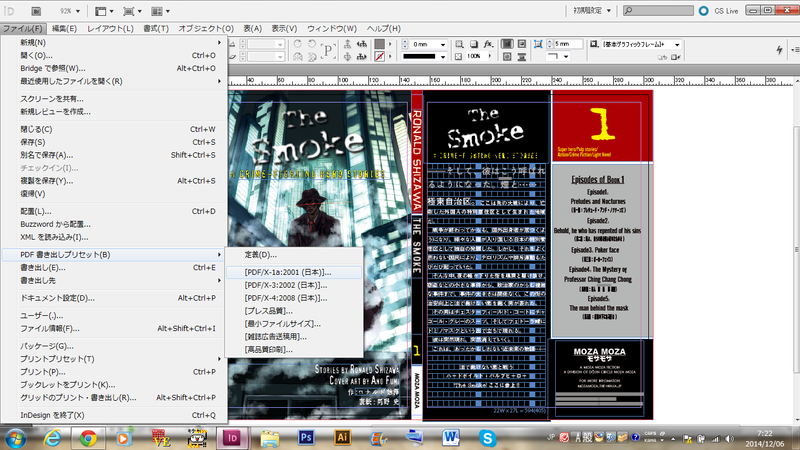Click the InDesign taskbar icon
Viewport: 800px width, 450px height.
[232, 438]
